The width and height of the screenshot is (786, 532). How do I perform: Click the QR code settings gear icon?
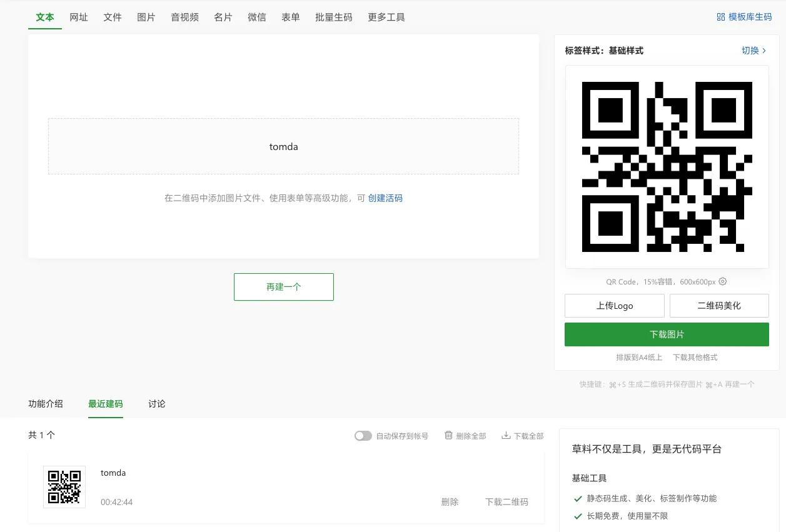[x=723, y=282]
